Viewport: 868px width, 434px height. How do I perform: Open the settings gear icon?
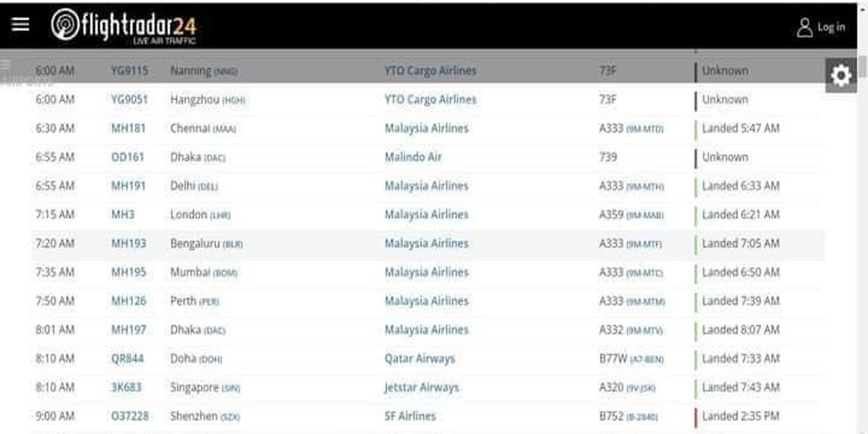[841, 75]
